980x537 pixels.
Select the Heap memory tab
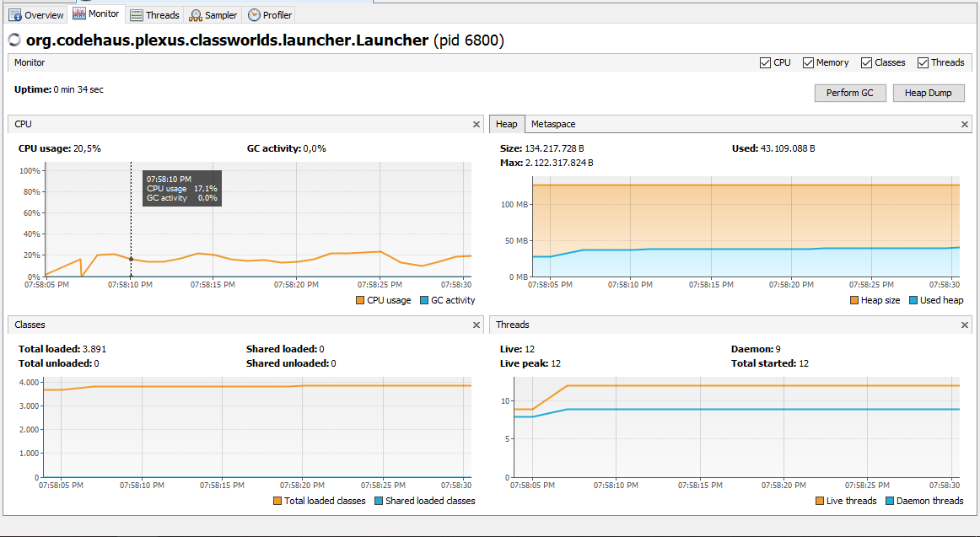tap(507, 124)
